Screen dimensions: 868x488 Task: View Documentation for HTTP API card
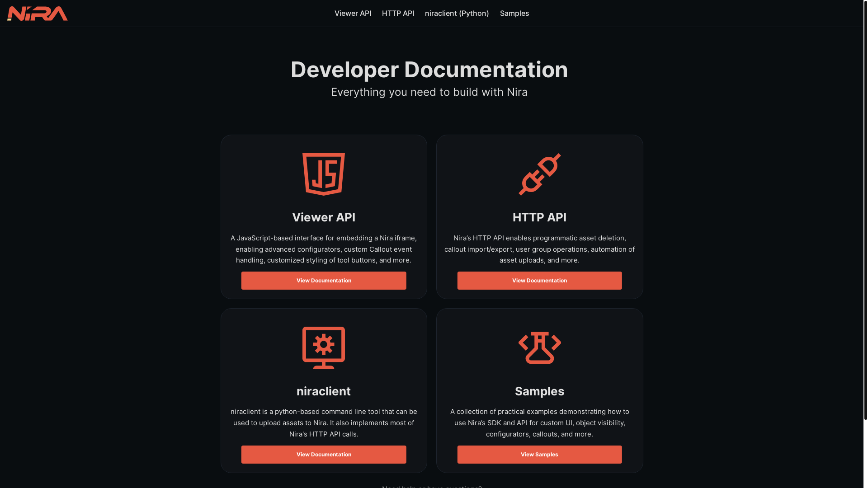[540, 281]
